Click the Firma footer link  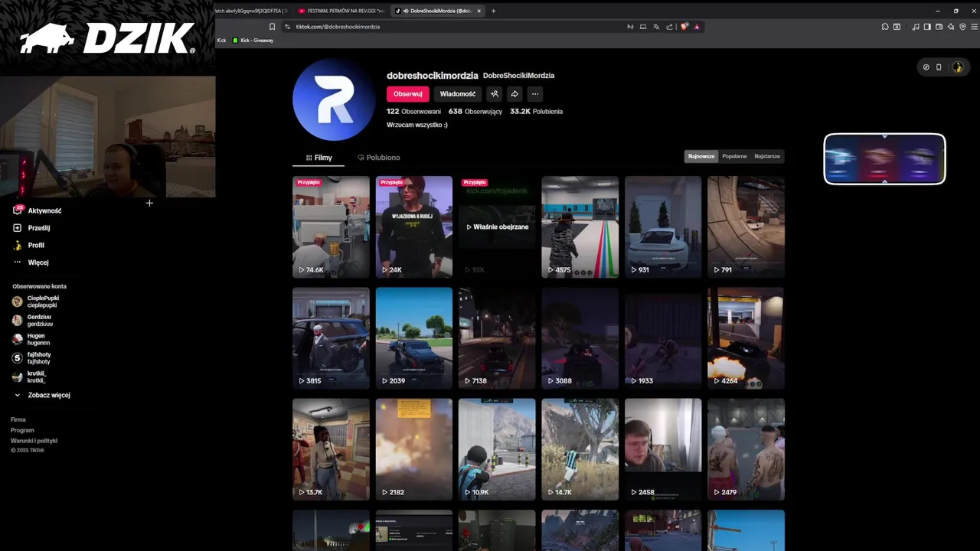pos(18,420)
